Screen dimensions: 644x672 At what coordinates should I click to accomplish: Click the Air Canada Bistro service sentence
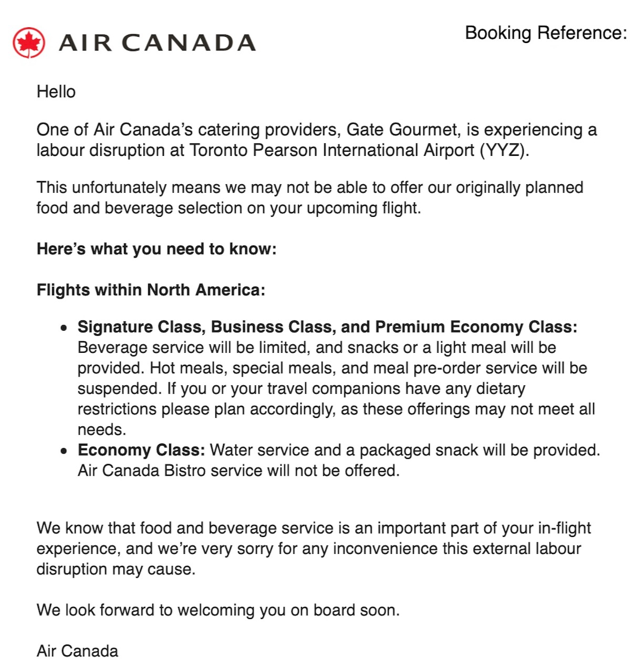click(x=238, y=470)
